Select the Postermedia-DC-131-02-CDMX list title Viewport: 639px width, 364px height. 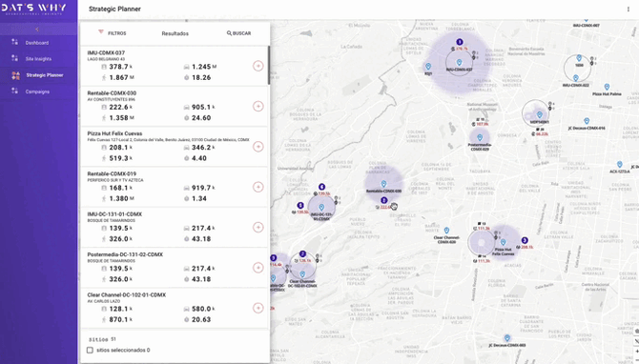125,254
